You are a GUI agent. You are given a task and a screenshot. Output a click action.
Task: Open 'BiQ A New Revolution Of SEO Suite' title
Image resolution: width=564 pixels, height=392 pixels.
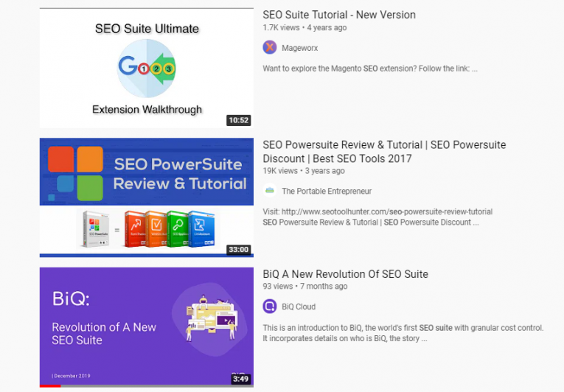345,274
